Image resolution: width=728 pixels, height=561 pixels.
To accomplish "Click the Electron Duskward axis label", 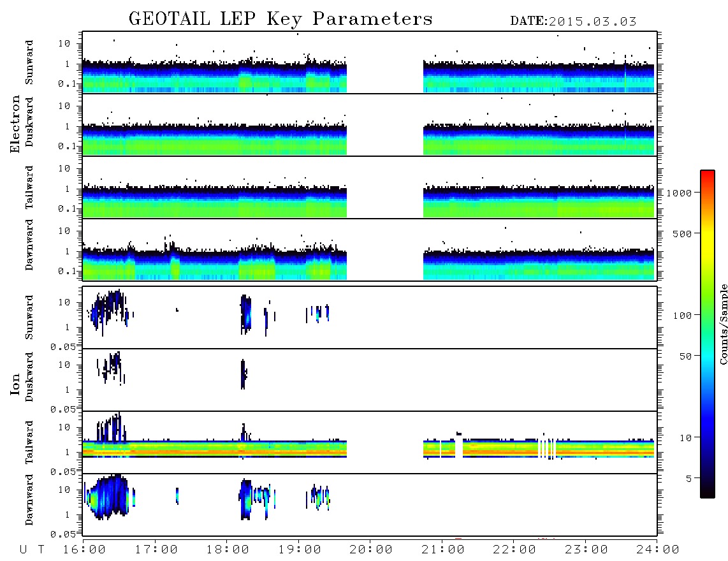I will point(29,122).
